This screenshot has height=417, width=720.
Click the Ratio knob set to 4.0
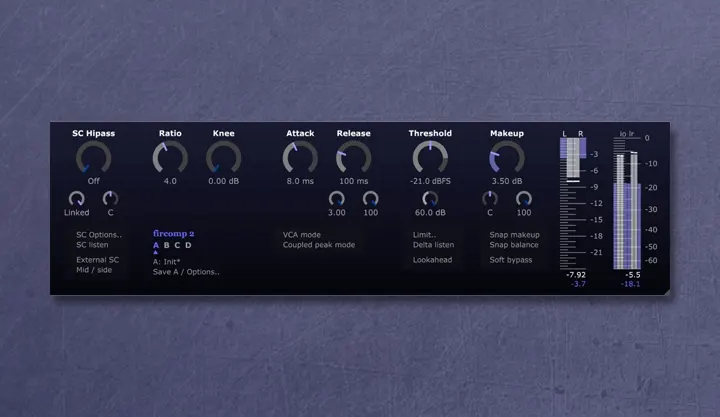pyautogui.click(x=169, y=158)
